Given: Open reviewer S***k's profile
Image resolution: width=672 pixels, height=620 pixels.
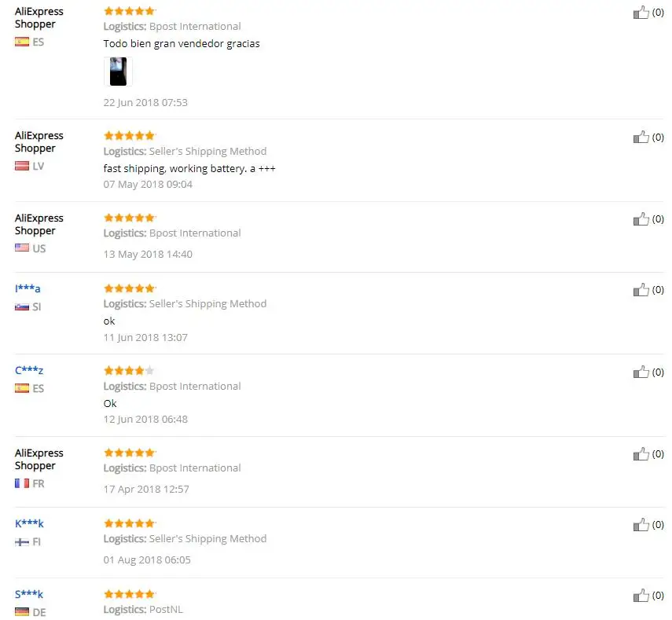Looking at the screenshot, I should tap(29, 594).
